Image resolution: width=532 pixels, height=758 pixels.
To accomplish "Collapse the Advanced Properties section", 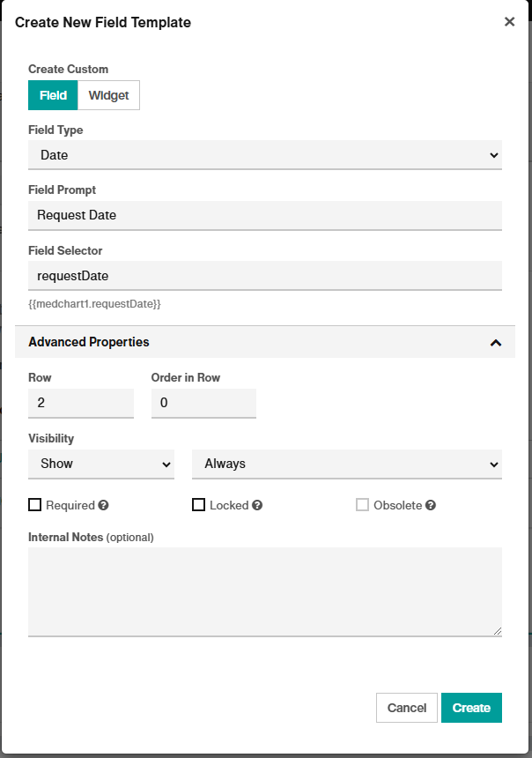I will (265, 342).
